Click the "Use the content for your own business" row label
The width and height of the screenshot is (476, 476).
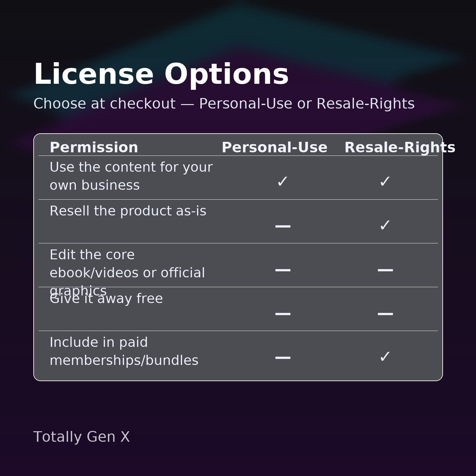(x=131, y=176)
